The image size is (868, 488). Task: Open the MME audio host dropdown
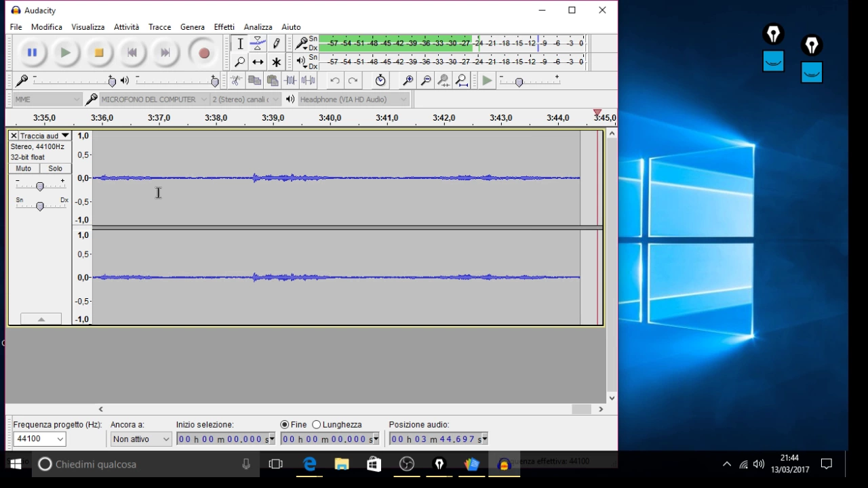tap(47, 99)
